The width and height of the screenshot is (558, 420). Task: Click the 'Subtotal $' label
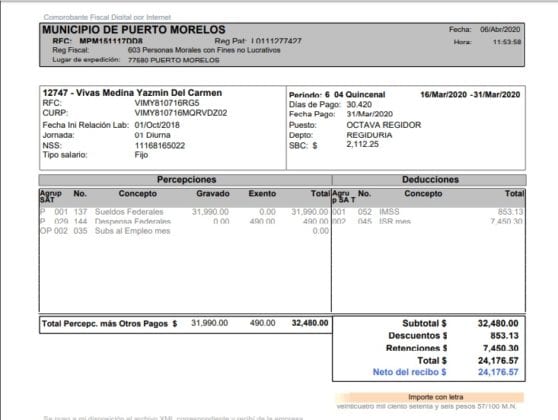(424, 323)
